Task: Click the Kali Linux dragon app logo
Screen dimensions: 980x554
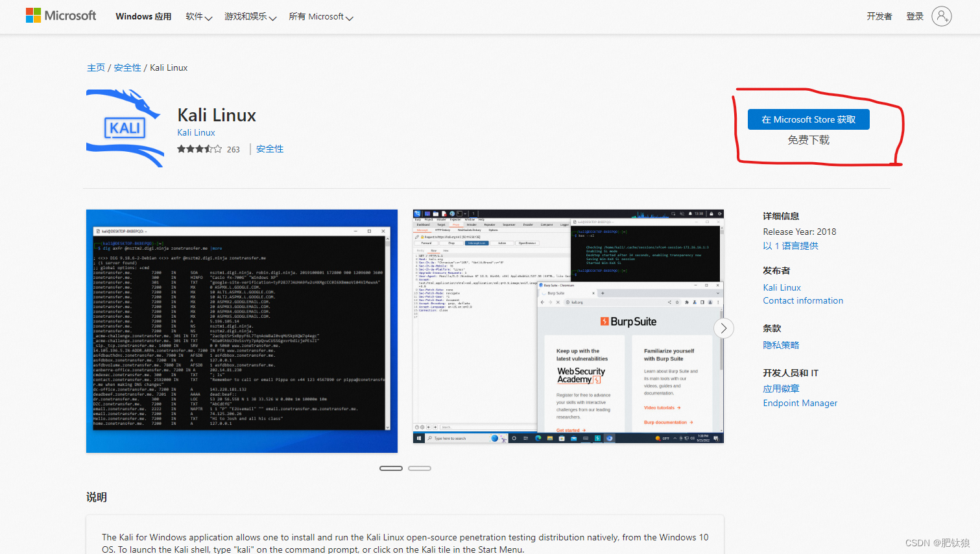Action: [125, 128]
